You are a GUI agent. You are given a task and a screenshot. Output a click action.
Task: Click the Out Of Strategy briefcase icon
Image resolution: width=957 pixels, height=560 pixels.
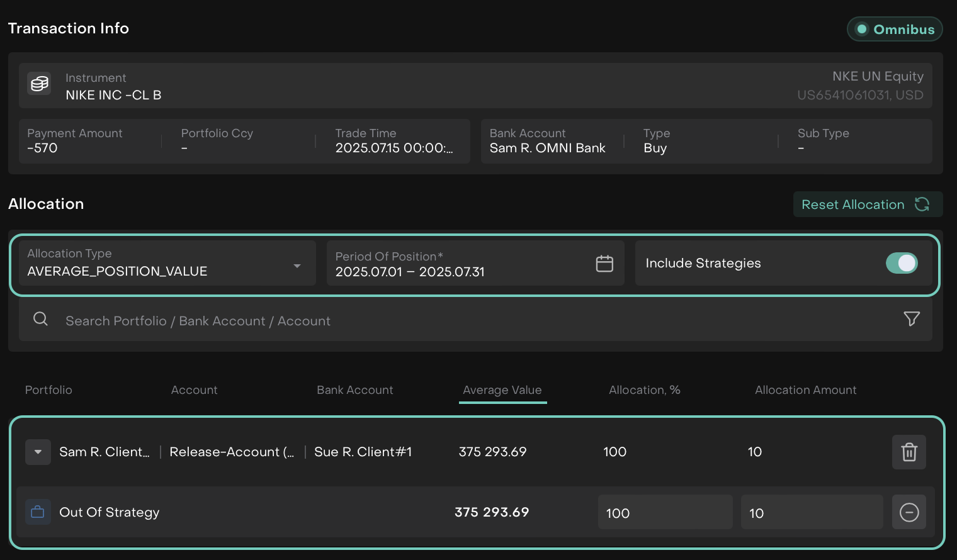pos(38,512)
